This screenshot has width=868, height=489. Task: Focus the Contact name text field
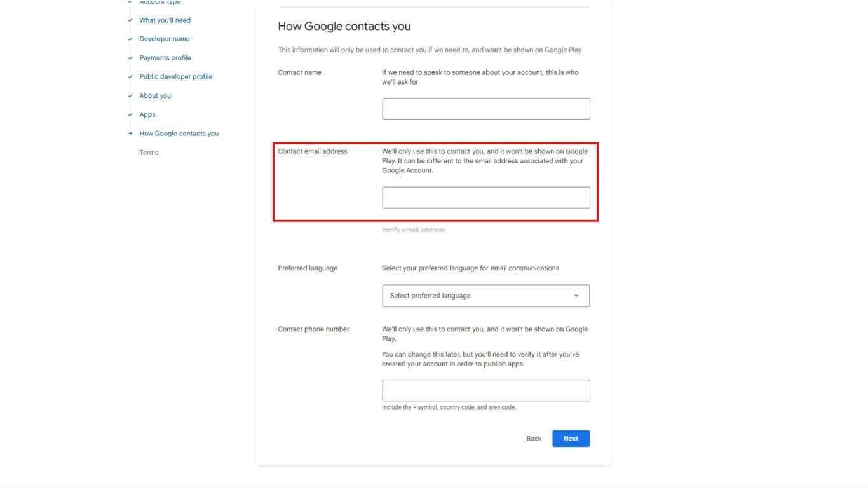(x=485, y=109)
